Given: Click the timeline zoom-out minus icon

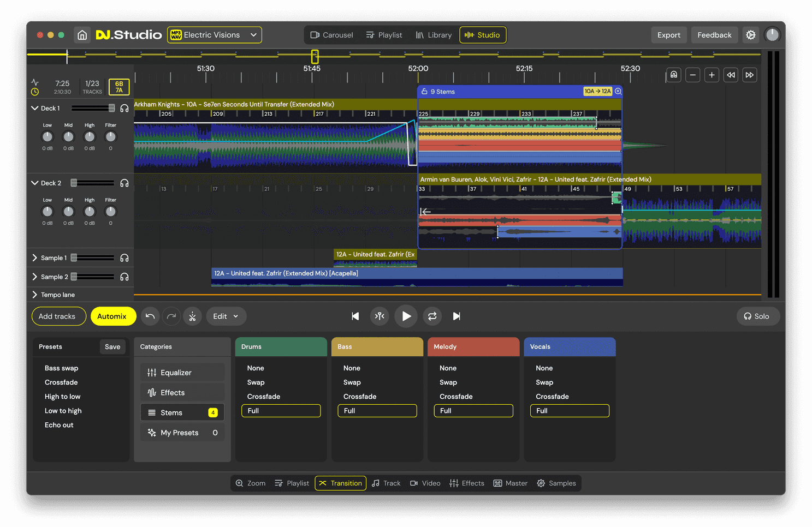Looking at the screenshot, I should [x=692, y=75].
